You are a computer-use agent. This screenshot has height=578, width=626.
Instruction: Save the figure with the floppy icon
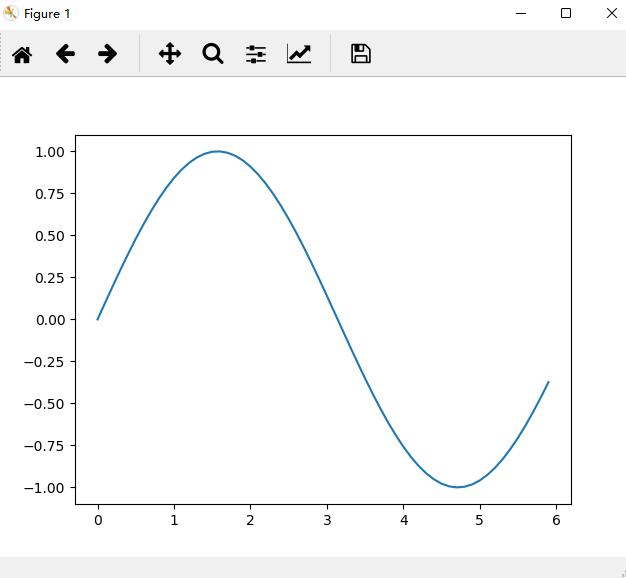pos(361,53)
